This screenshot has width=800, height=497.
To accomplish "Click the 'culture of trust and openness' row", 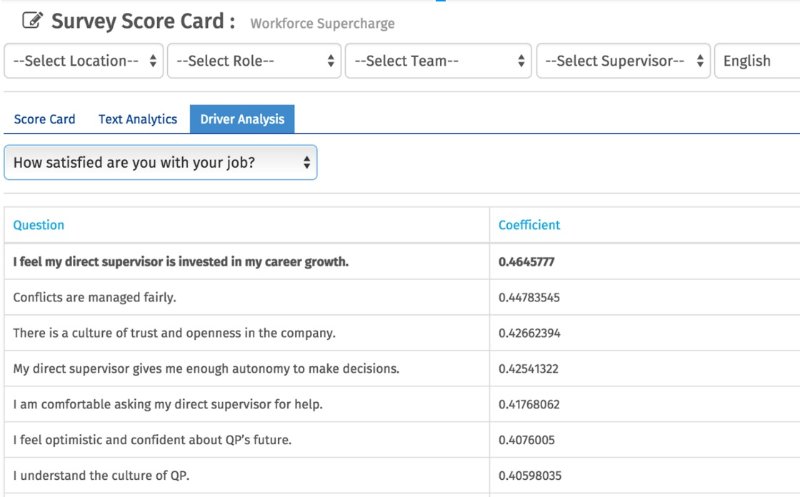I will 402,333.
